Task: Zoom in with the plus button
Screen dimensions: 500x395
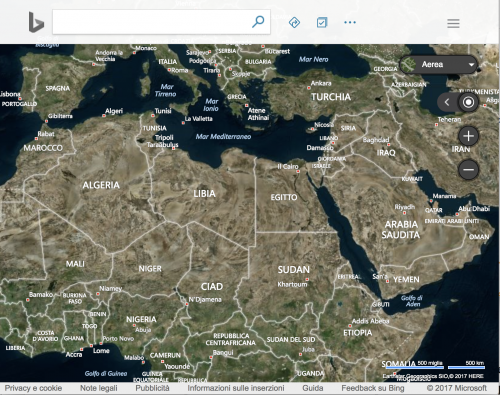Action: (468, 136)
